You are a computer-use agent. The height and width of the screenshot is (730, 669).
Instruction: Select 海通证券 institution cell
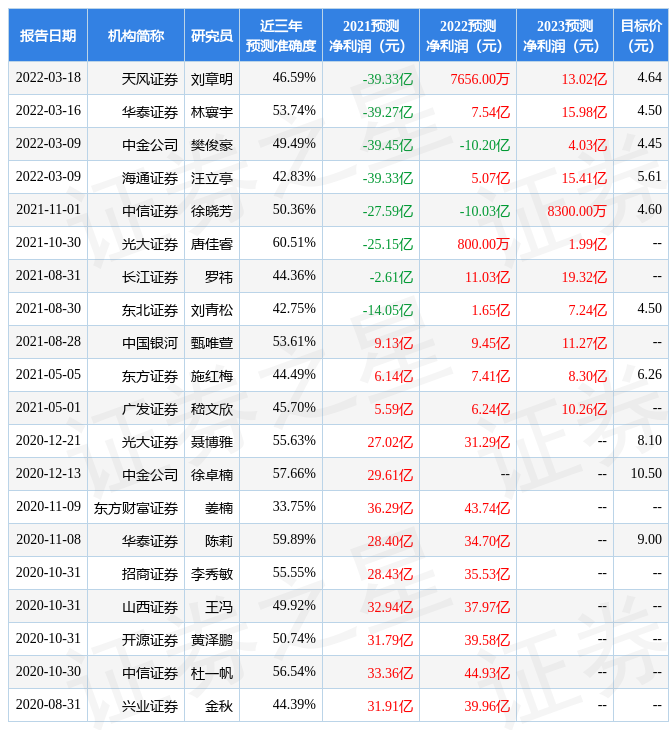150,178
